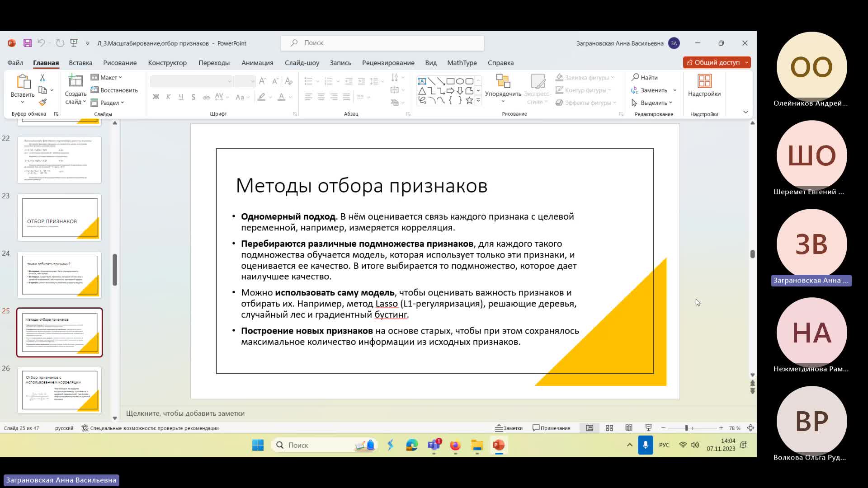Open the Раздел section dropdown
The height and width of the screenshot is (488, 868).
108,103
